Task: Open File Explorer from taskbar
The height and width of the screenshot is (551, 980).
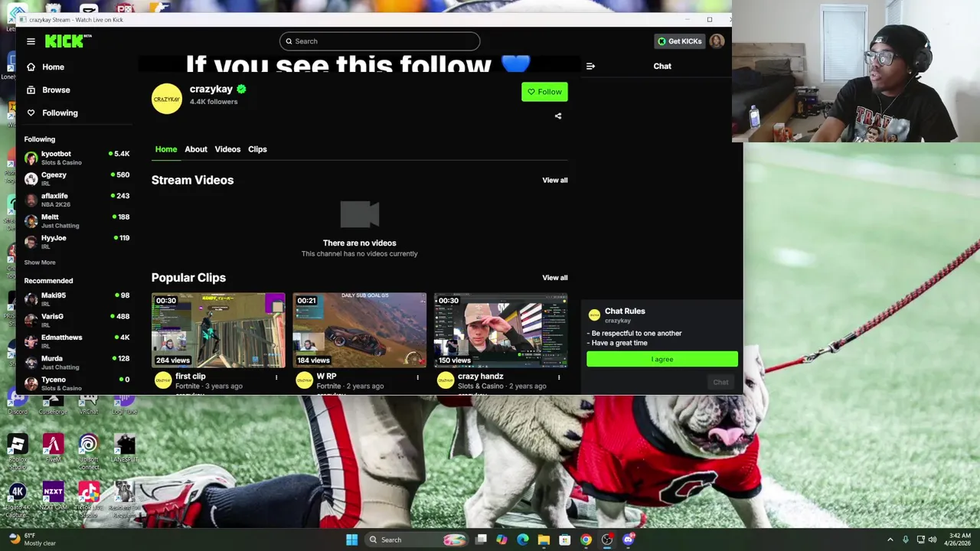Action: click(544, 540)
